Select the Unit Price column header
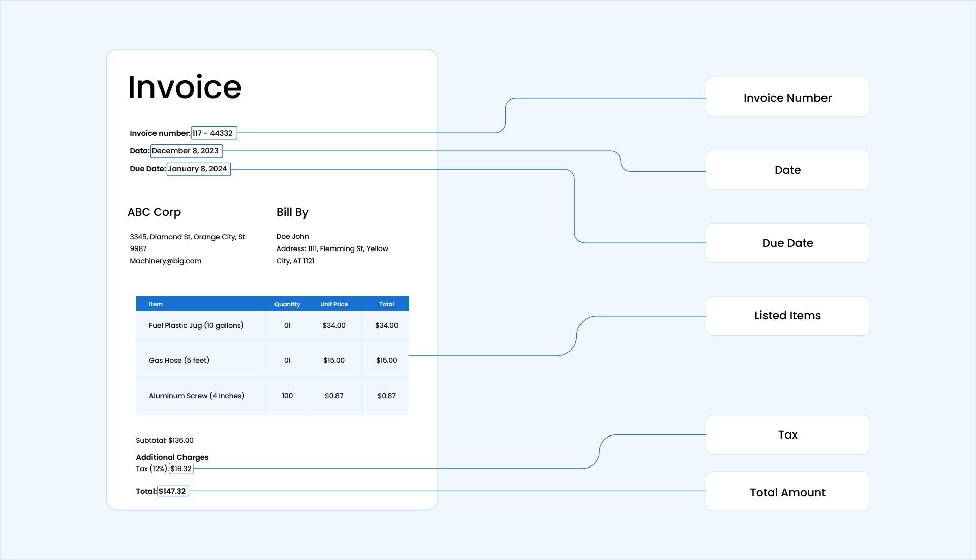 click(x=333, y=304)
